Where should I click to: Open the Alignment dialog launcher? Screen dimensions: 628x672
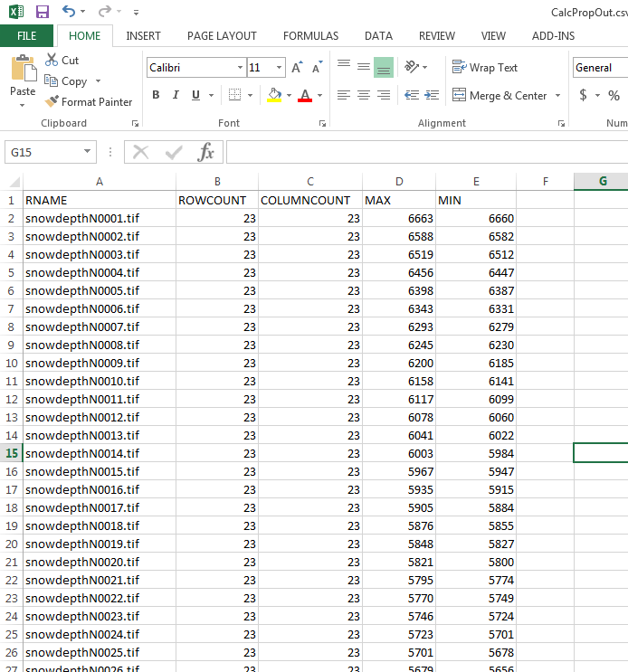coord(561,123)
